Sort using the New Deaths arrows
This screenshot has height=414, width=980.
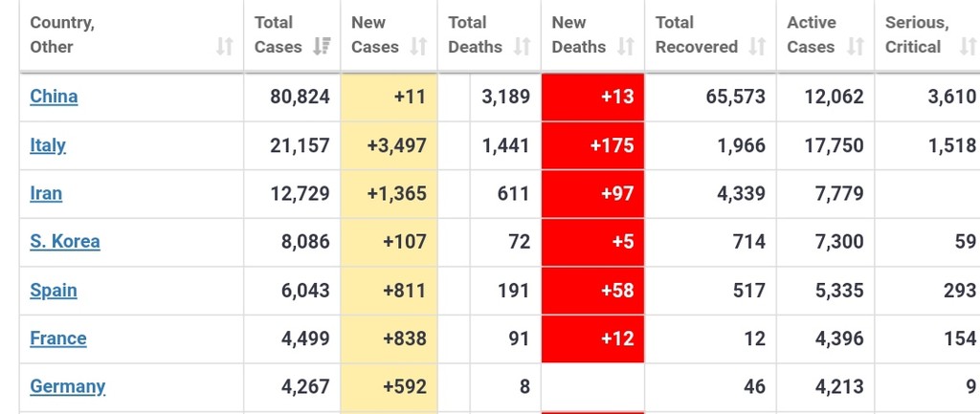[x=626, y=47]
